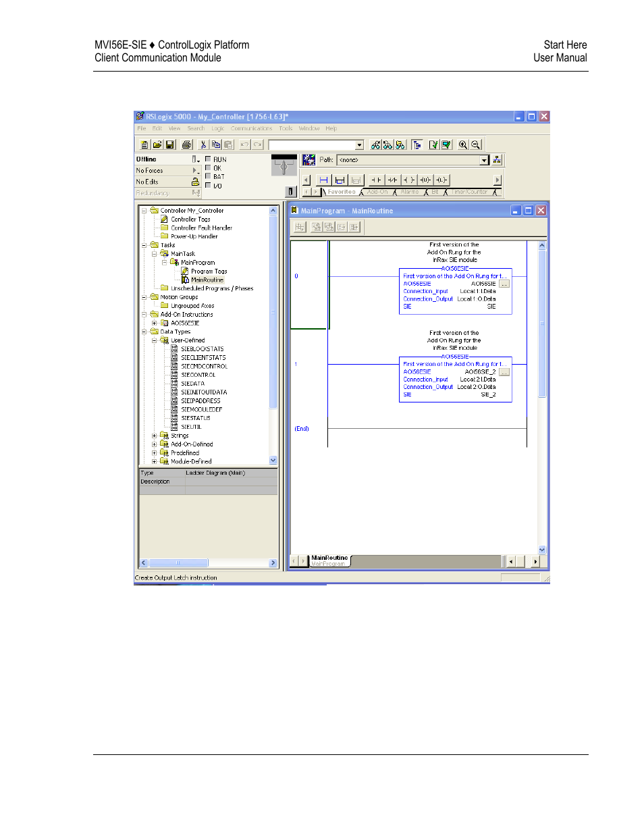Expand the AOI56ESIE add-on instruction node
Screen dimensions: 644x834
154,323
